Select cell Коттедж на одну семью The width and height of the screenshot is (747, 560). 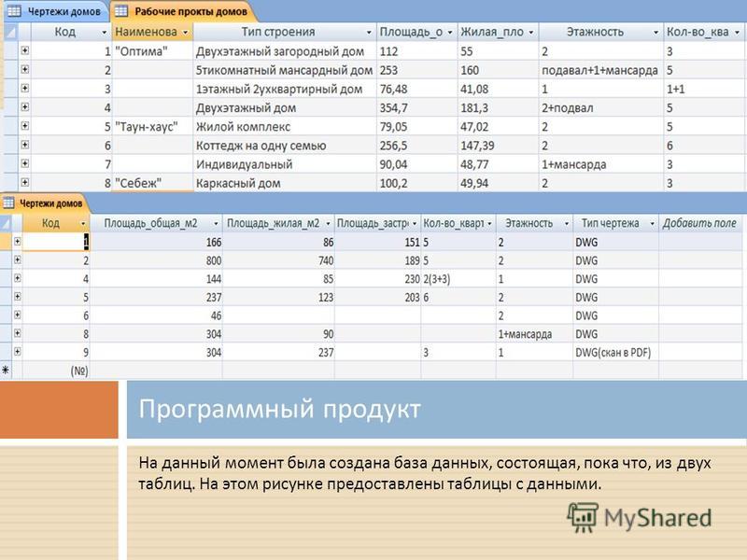[x=285, y=146]
